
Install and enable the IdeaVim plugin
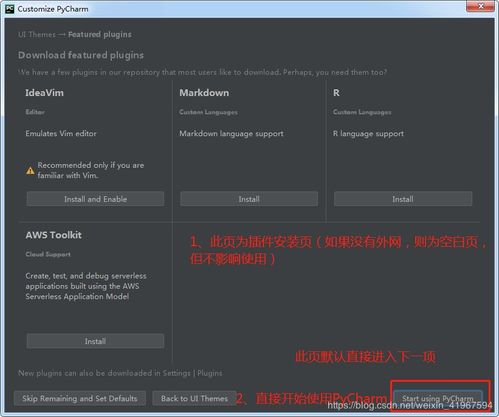(x=95, y=199)
